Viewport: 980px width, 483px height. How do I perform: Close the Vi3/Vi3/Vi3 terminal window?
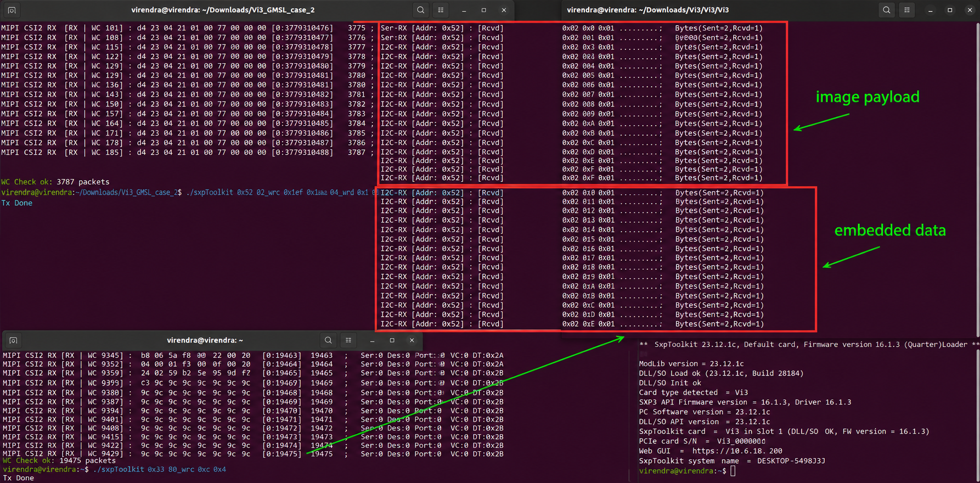click(970, 10)
